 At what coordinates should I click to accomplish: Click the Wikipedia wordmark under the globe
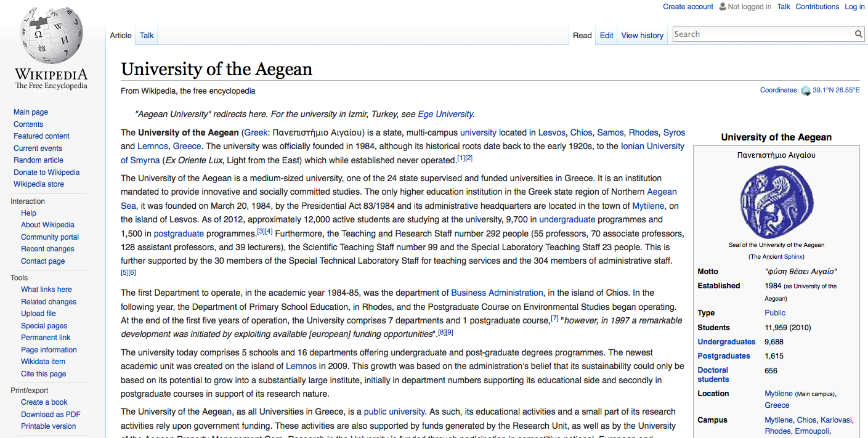point(51,75)
